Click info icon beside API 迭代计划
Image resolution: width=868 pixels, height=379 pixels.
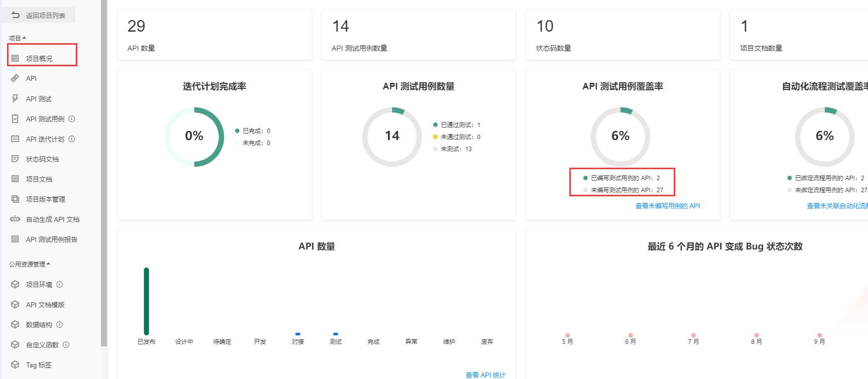(x=72, y=139)
